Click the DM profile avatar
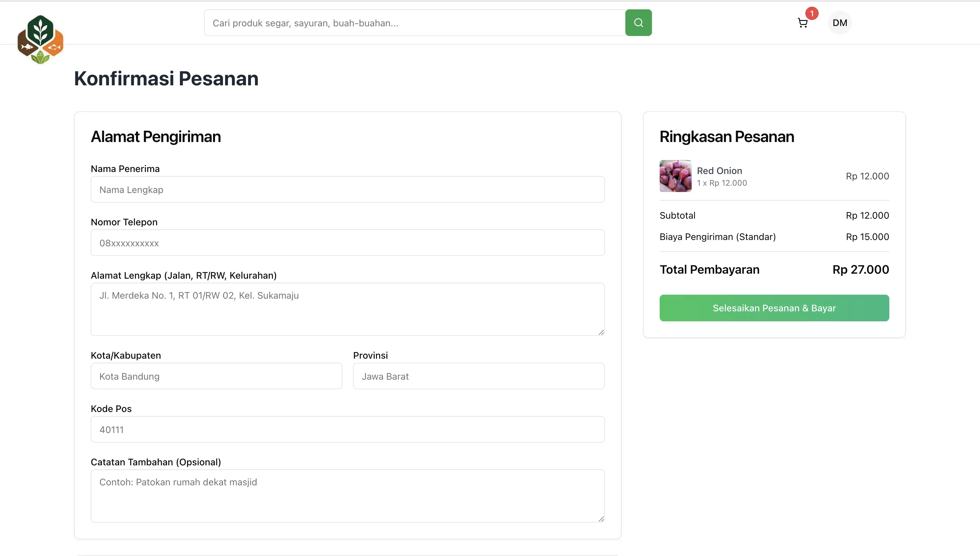 click(840, 23)
